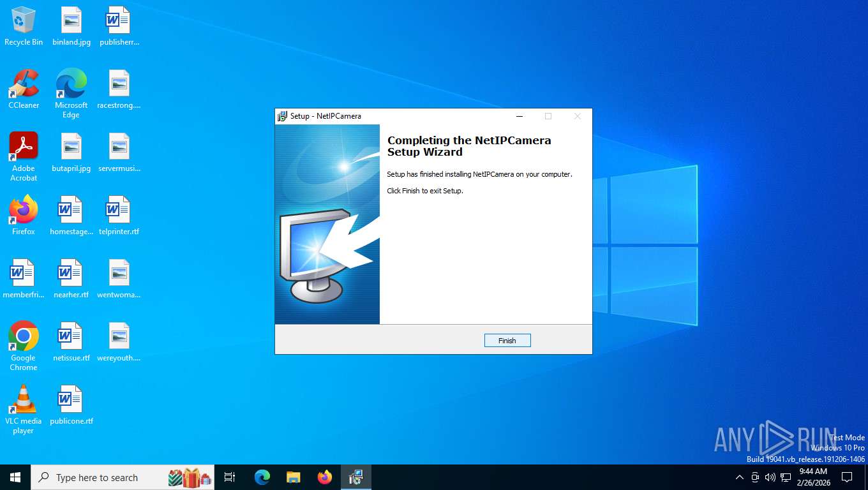
Task: Select the memberfri... Word document on desktop
Action: tap(24, 279)
